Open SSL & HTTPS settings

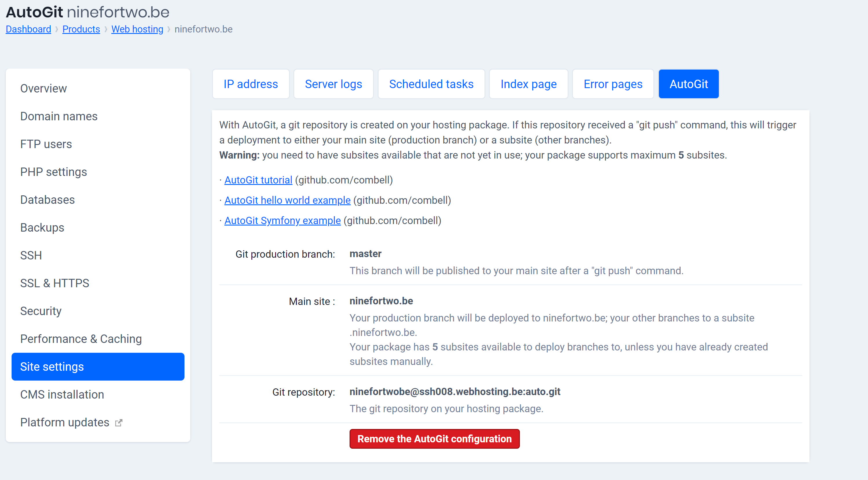(x=98, y=283)
